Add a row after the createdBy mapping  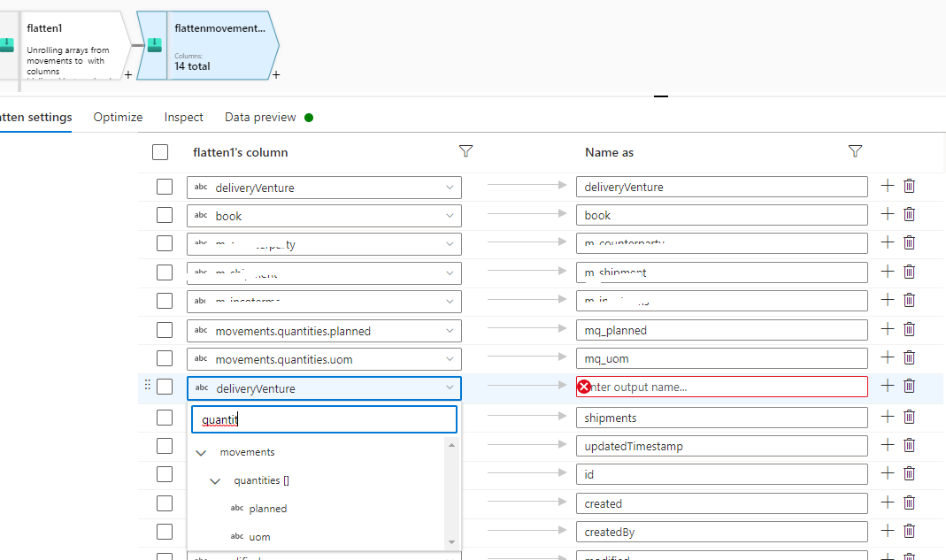[x=887, y=531]
